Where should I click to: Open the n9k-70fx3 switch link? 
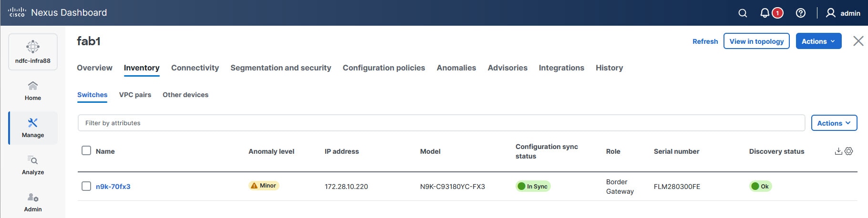coord(113,187)
